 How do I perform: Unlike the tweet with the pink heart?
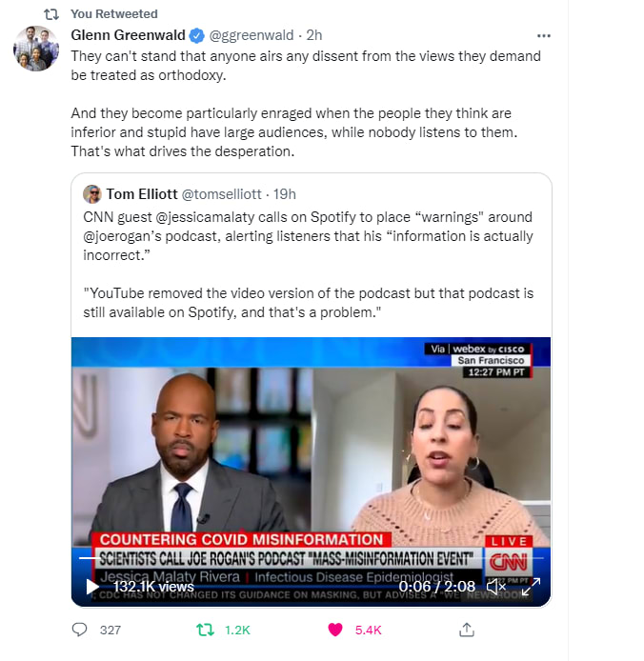tap(335, 630)
